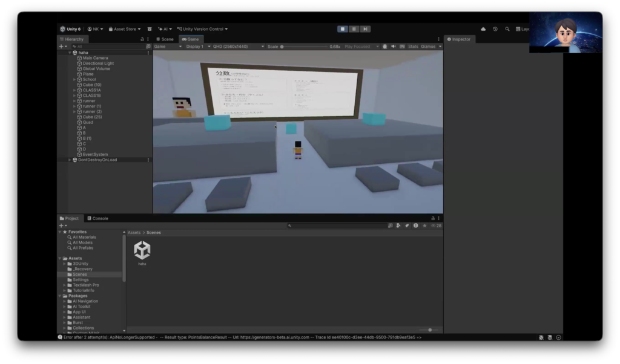The width and height of the screenshot is (620, 364).
Task: Open the Unity cloud services icon
Action: point(483,29)
